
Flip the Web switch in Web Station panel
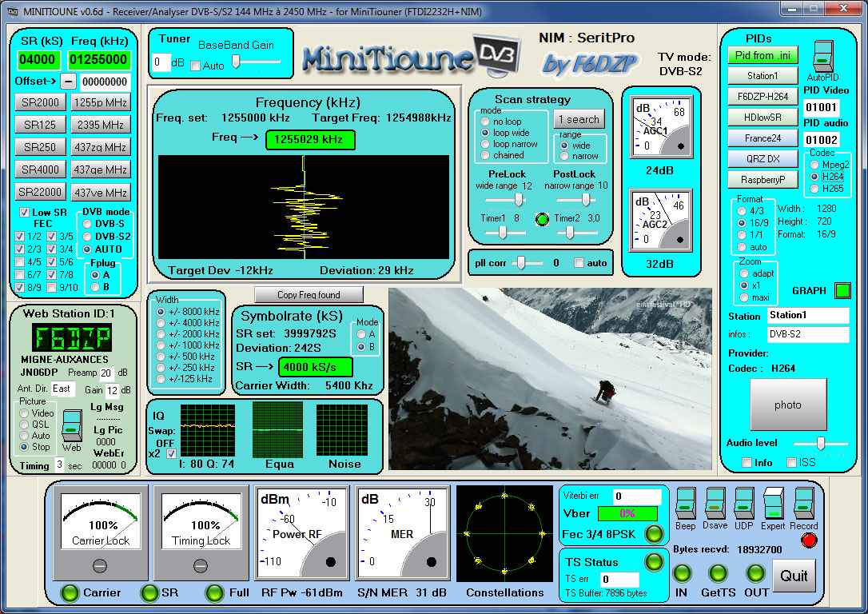click(x=72, y=425)
